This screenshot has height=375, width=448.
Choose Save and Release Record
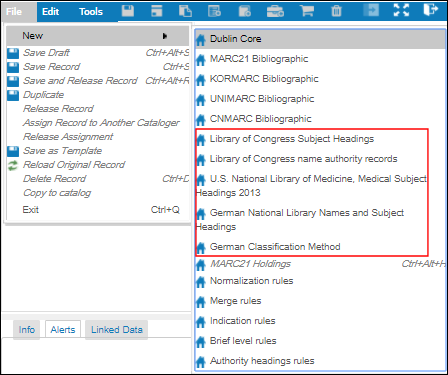pyautogui.click(x=98, y=81)
